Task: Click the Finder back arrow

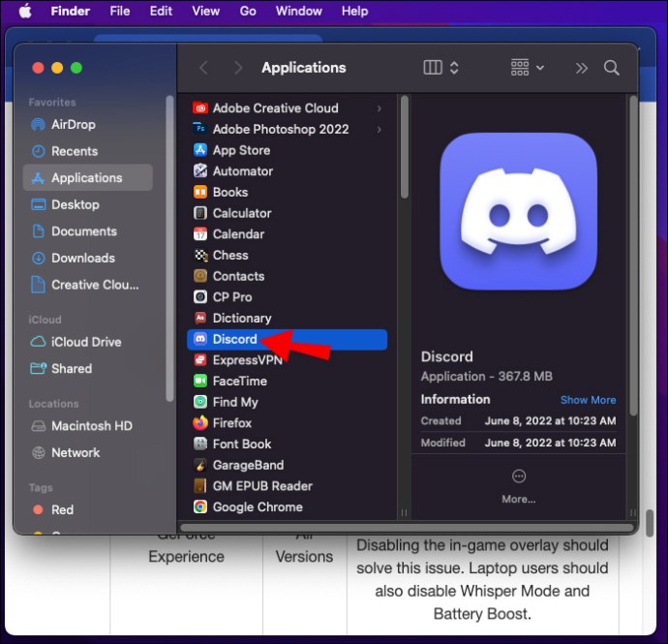Action: [x=204, y=68]
